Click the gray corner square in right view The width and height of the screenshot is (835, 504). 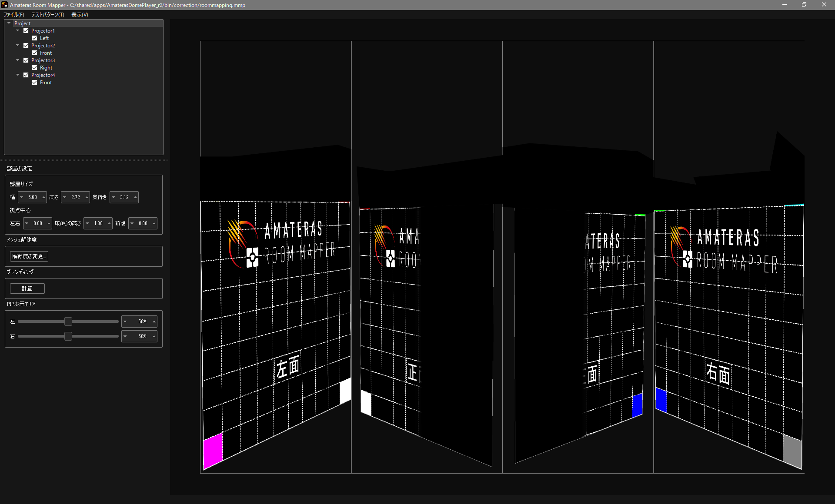pos(792,452)
